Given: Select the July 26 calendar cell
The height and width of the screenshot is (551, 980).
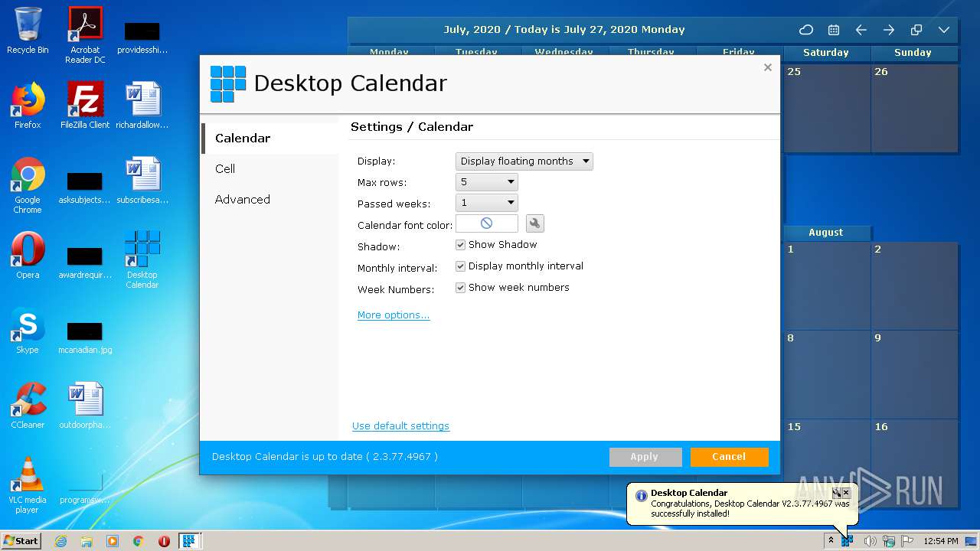Looking at the screenshot, I should point(914,109).
